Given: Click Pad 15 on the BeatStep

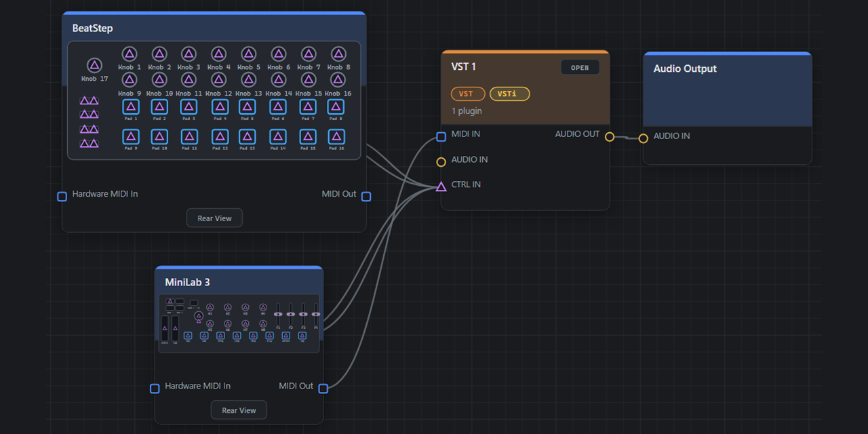Looking at the screenshot, I should pos(308,137).
